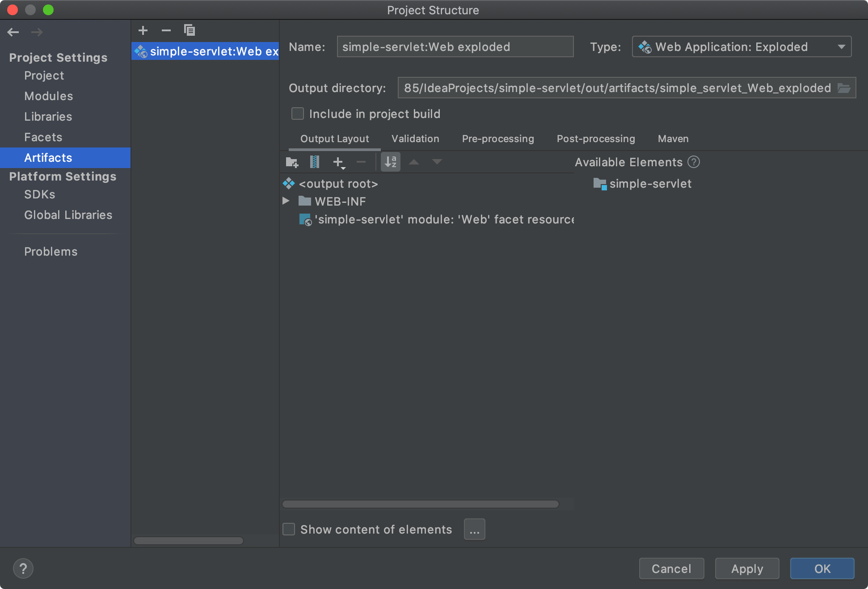Viewport: 868px width, 589px height.
Task: Click the Copy artifact icon
Action: click(x=190, y=30)
